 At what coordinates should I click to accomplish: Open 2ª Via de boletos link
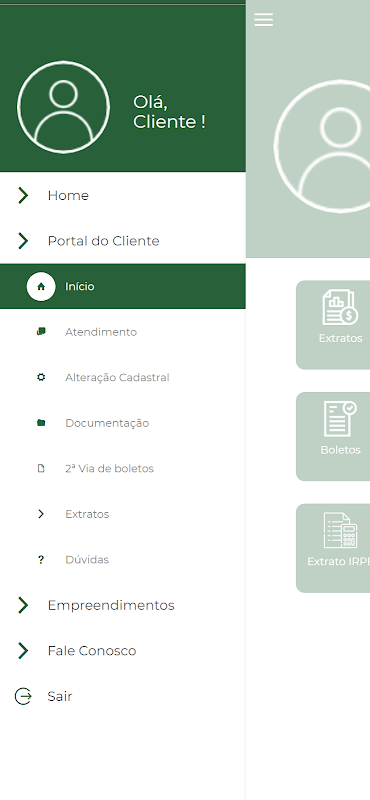pos(109,468)
